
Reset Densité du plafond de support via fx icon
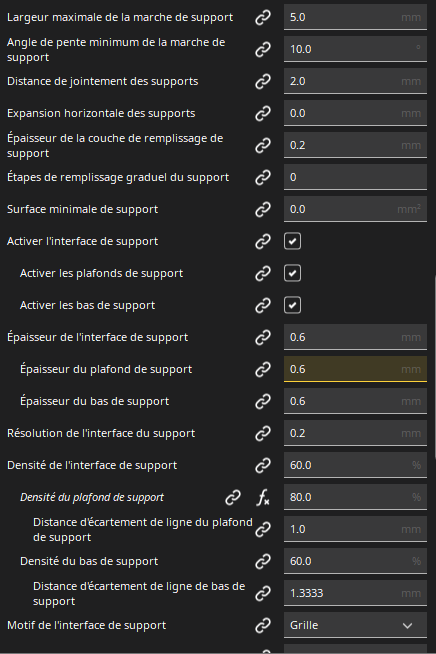pos(263,497)
